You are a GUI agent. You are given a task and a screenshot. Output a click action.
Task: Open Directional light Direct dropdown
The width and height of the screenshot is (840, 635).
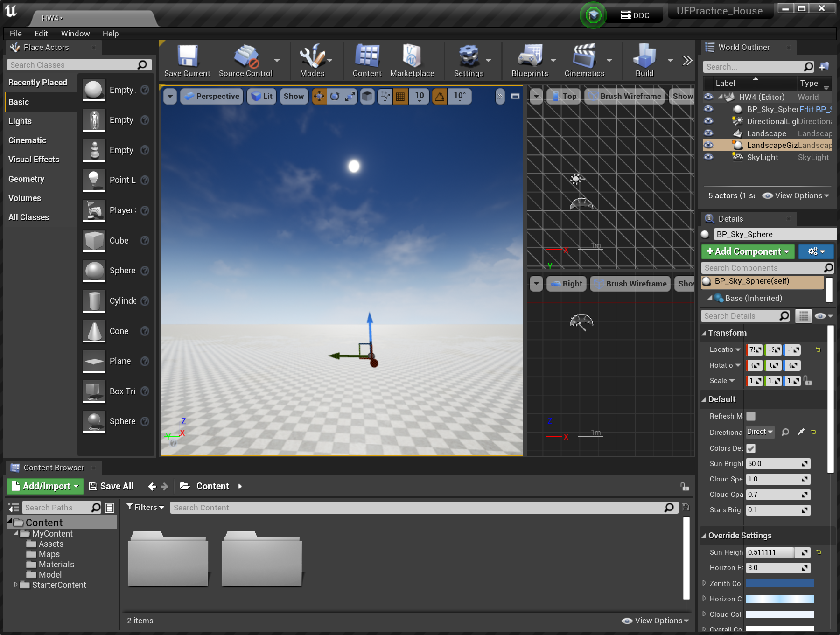point(760,432)
